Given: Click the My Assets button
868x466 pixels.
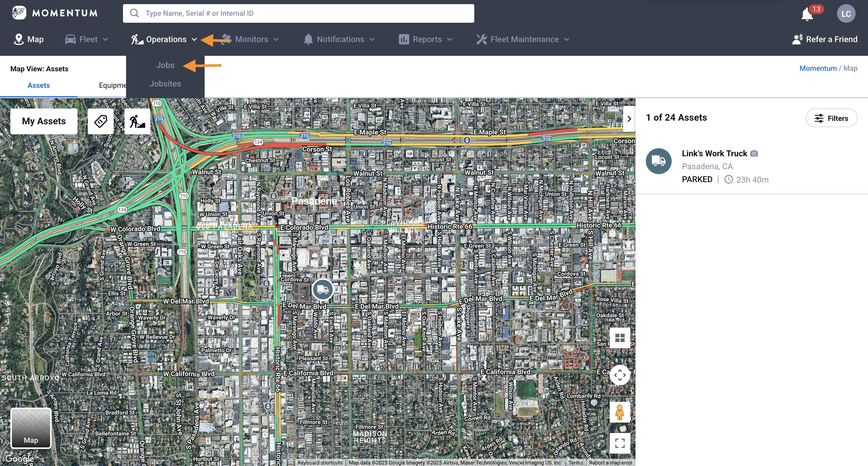Looking at the screenshot, I should click(x=44, y=121).
